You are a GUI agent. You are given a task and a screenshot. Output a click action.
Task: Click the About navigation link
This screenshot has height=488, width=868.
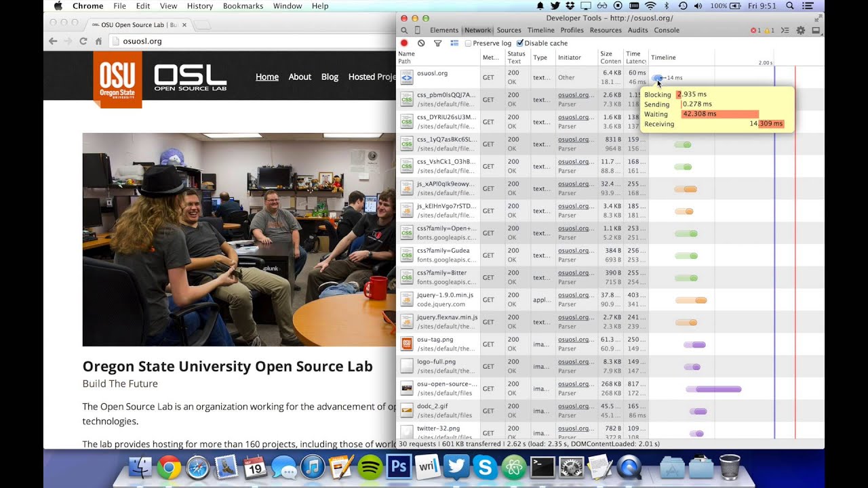300,77
